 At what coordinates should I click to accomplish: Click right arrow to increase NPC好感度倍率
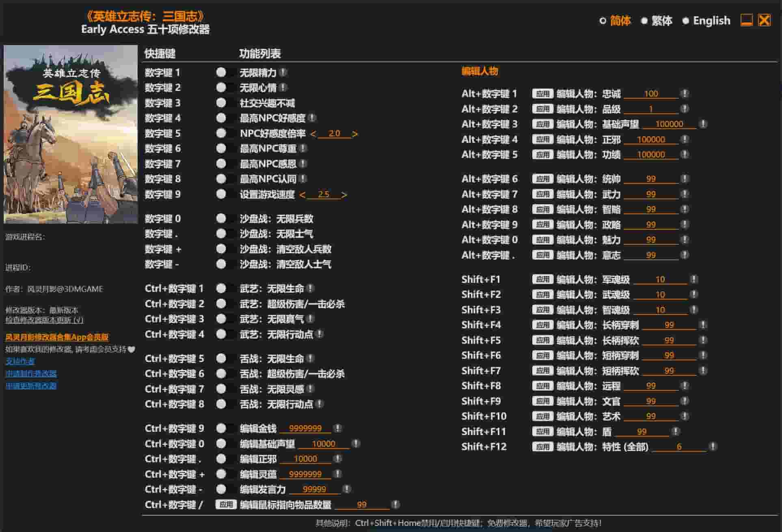tap(355, 134)
